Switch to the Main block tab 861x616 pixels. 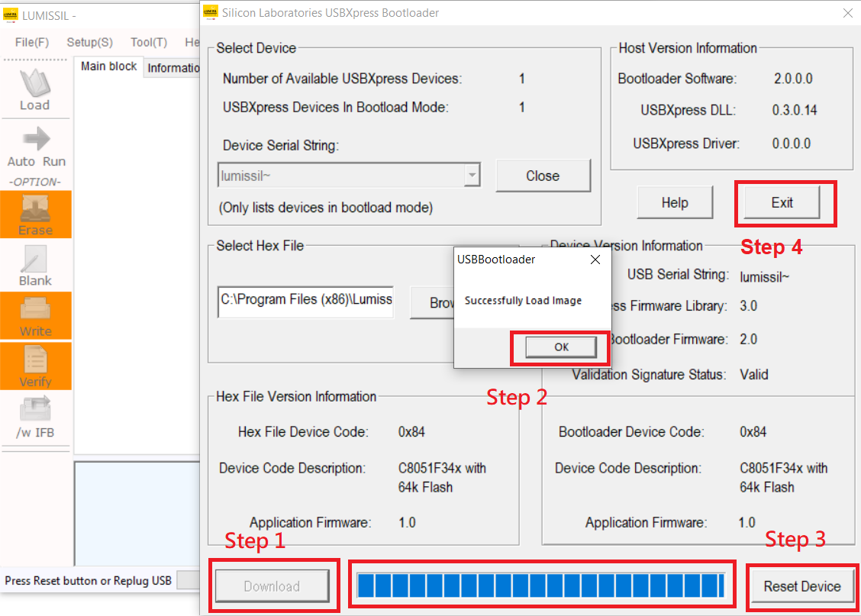[x=108, y=66]
